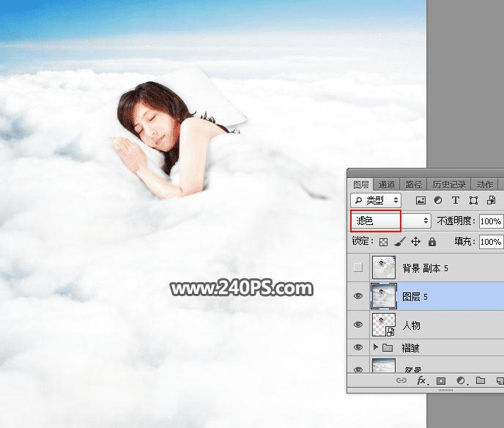Screen dimensions: 504x428
Task: Select the 图层 5 layer thumbnail
Action: click(x=383, y=296)
